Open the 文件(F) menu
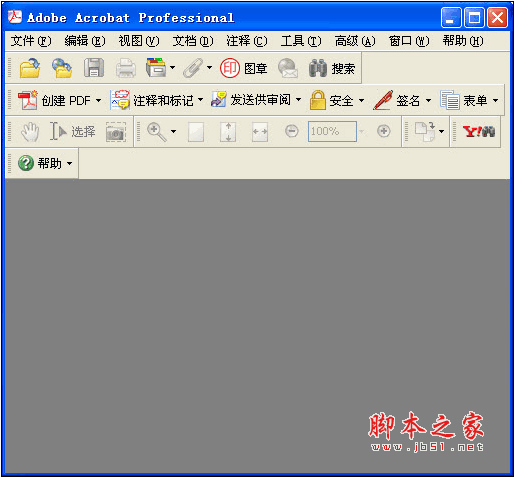 tap(31, 41)
